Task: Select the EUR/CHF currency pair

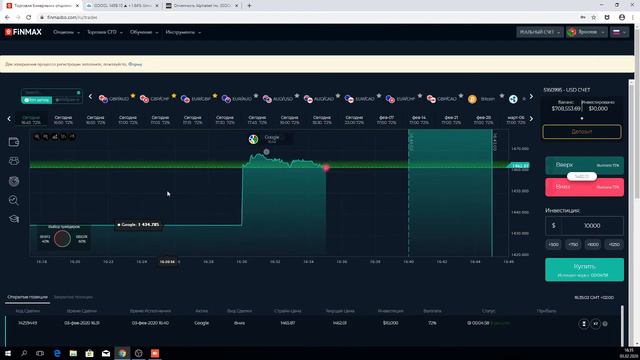Action: tap(401, 99)
